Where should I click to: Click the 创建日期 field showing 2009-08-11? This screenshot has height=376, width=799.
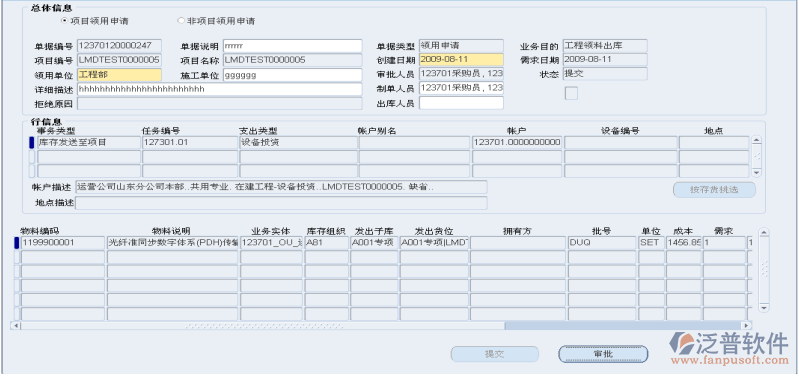coord(461,60)
